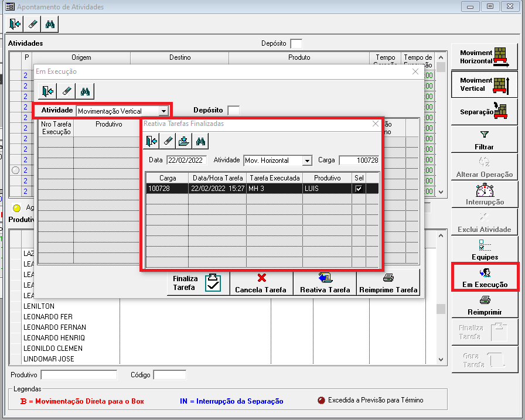Click Produtivo list scrollbar down arrow
The height and width of the screenshot is (420, 525).
pyautogui.click(x=441, y=360)
